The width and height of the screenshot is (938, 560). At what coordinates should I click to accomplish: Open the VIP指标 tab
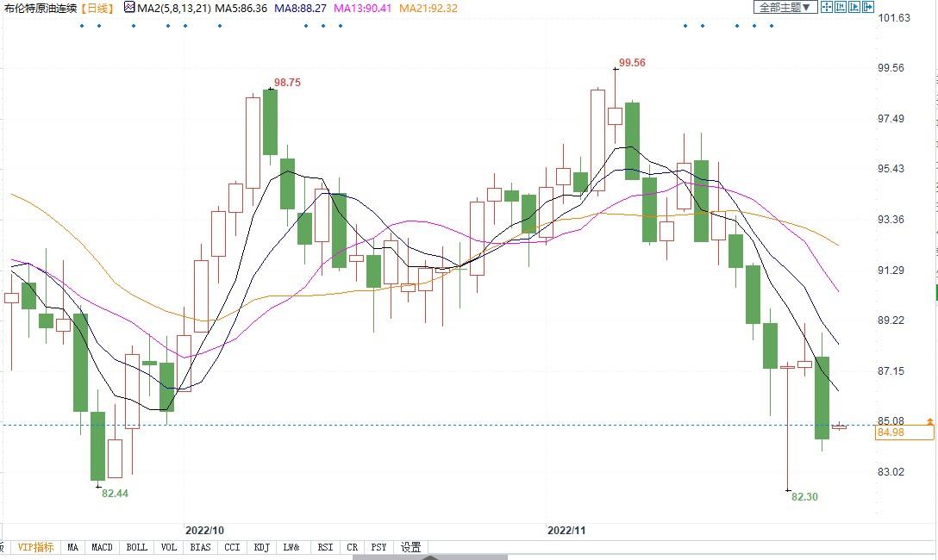[x=35, y=547]
